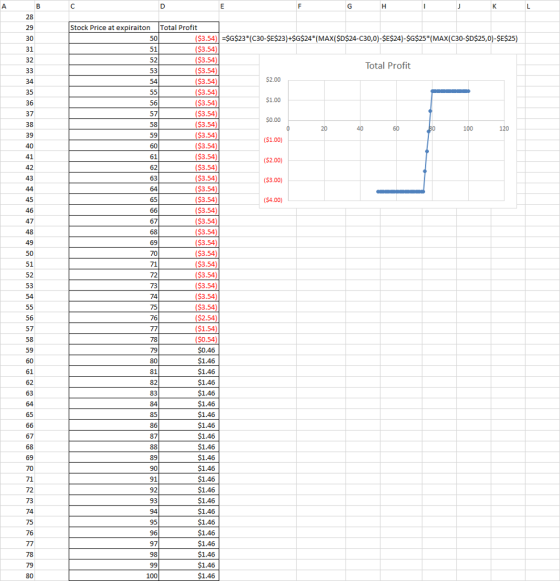Click the $0.46 profit cell
This screenshot has width=560, height=581.
[x=189, y=350]
